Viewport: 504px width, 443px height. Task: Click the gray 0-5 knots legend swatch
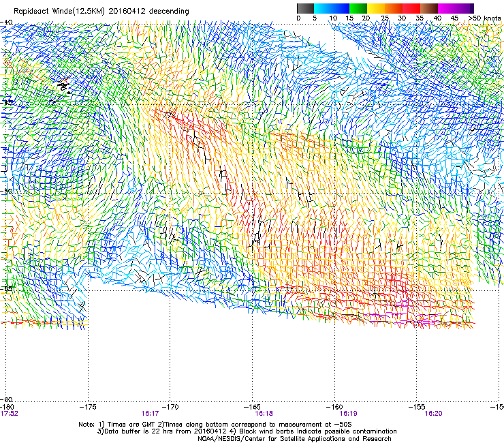[x=305, y=8]
